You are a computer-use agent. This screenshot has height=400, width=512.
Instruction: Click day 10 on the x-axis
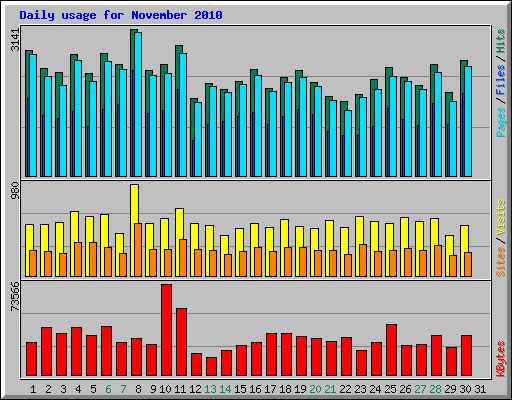pyautogui.click(x=165, y=389)
